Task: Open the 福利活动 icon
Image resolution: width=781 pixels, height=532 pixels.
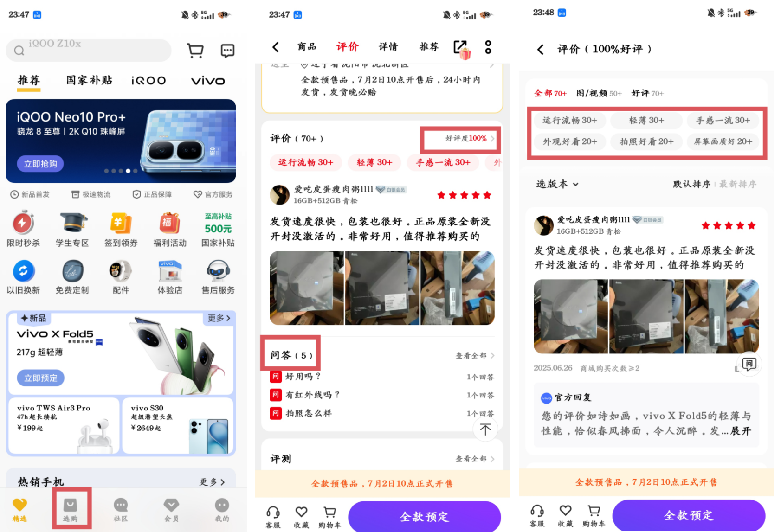Action: [x=170, y=229]
